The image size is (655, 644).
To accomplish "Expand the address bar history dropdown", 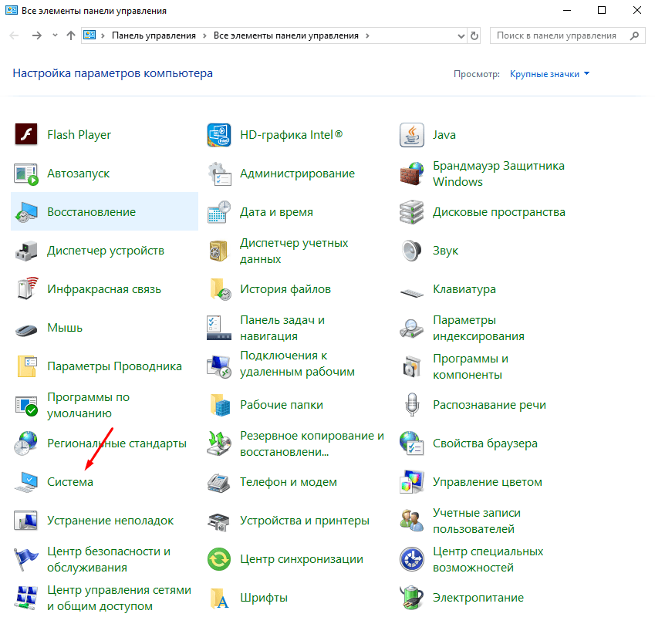I will [461, 36].
